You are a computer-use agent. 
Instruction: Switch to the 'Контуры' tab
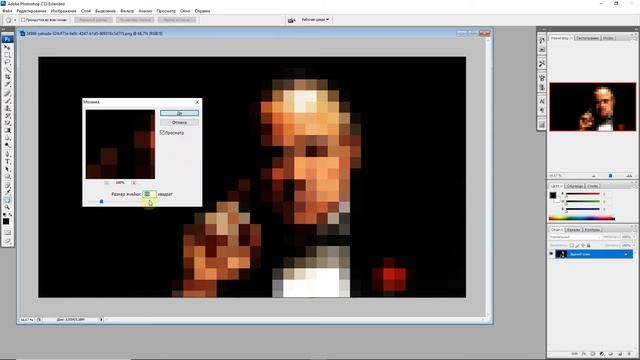pyautogui.click(x=592, y=230)
